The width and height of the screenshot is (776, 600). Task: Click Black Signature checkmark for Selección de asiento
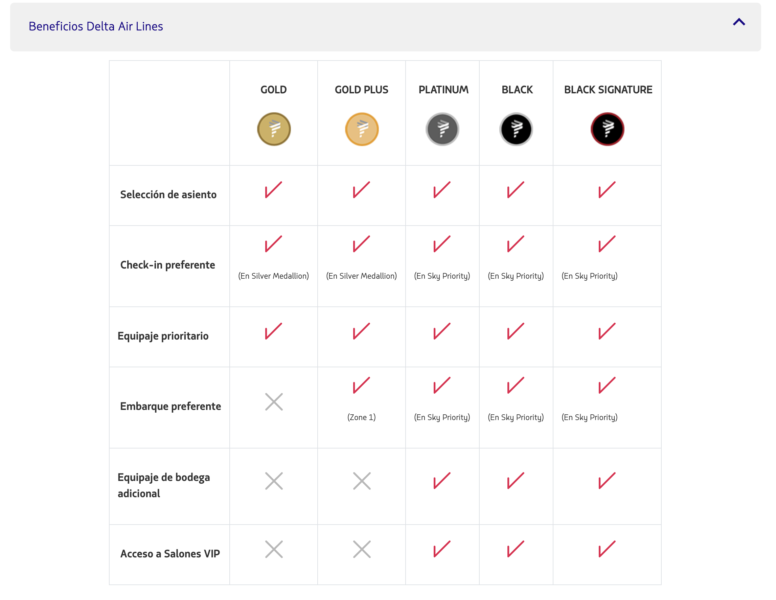click(607, 190)
